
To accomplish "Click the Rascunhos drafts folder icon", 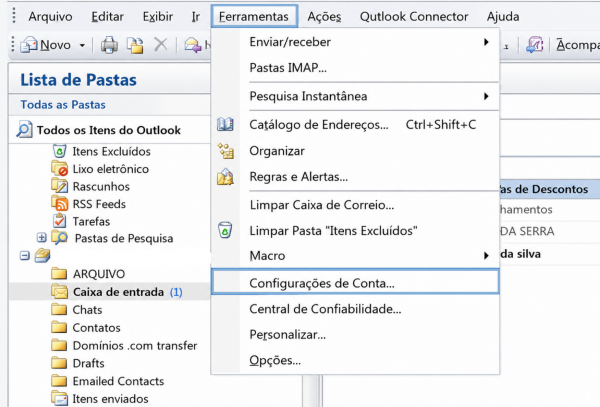I will click(60, 186).
